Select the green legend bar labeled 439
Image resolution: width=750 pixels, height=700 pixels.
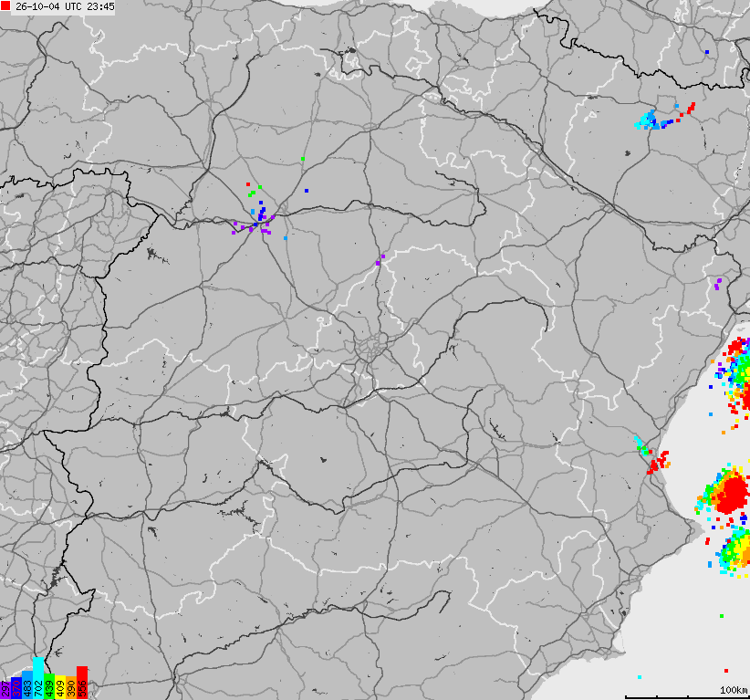click(49, 686)
